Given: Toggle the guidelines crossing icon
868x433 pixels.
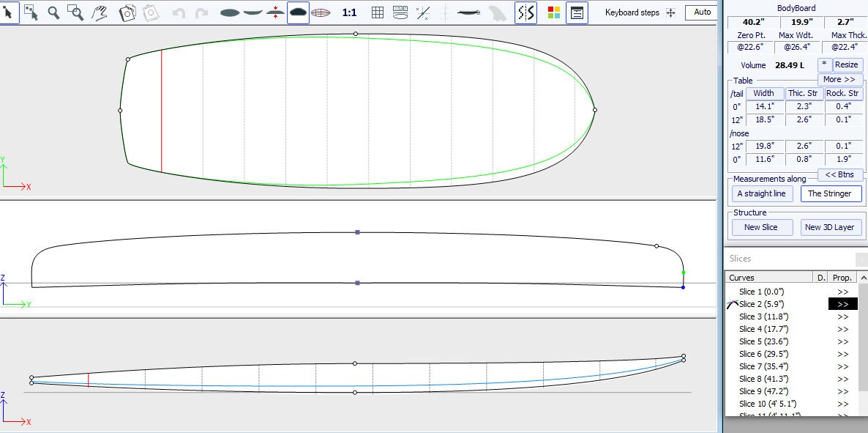Looking at the screenshot, I should coord(423,12).
